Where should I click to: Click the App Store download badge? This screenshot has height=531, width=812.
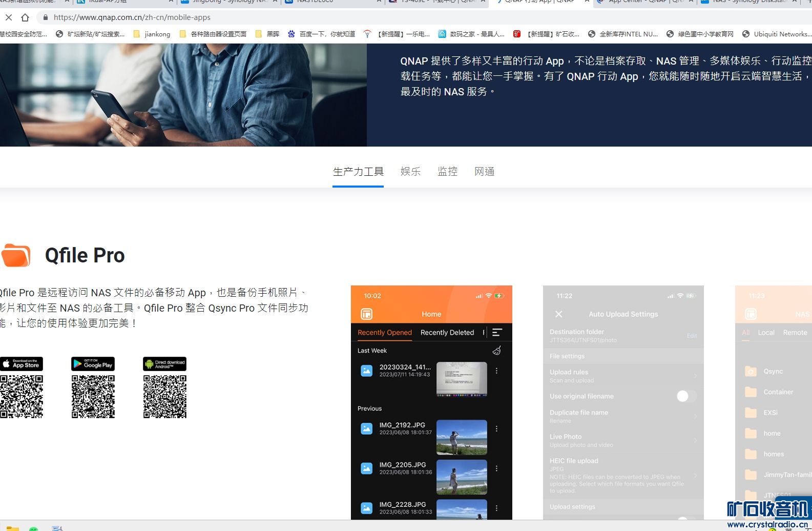22,364
